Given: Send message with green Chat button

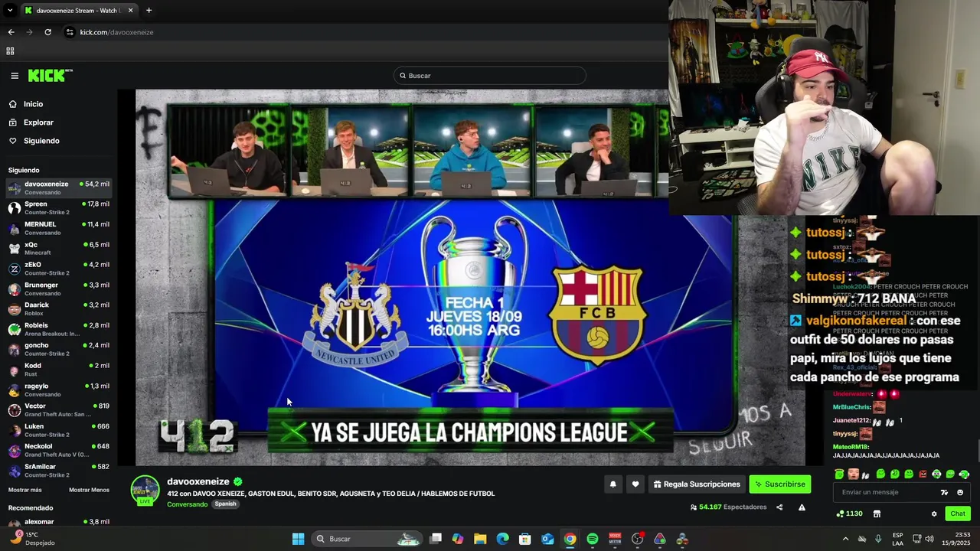Looking at the screenshot, I should click(958, 514).
